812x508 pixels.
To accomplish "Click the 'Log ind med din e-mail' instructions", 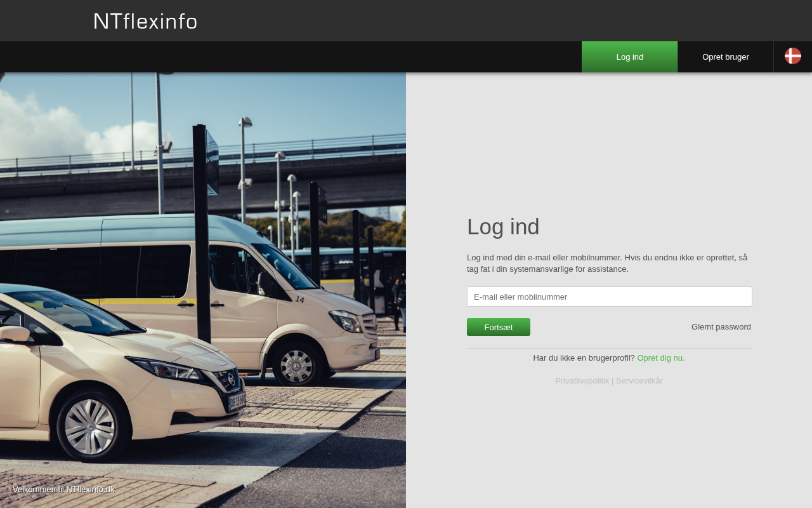I will (607, 264).
